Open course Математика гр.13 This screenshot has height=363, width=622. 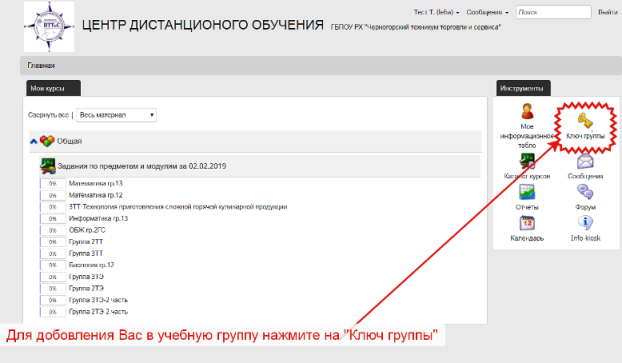(x=96, y=183)
